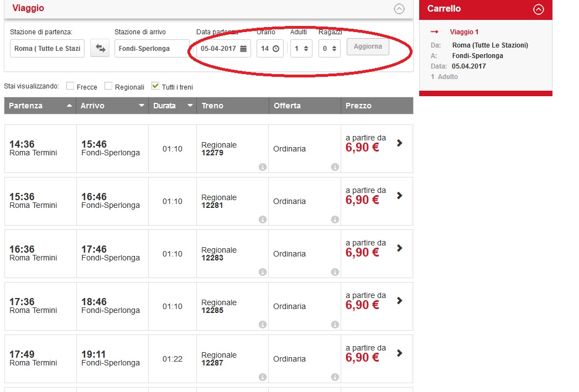579x392 pixels.
Task: Open train info icon for Regionale 12279
Action: tap(263, 167)
